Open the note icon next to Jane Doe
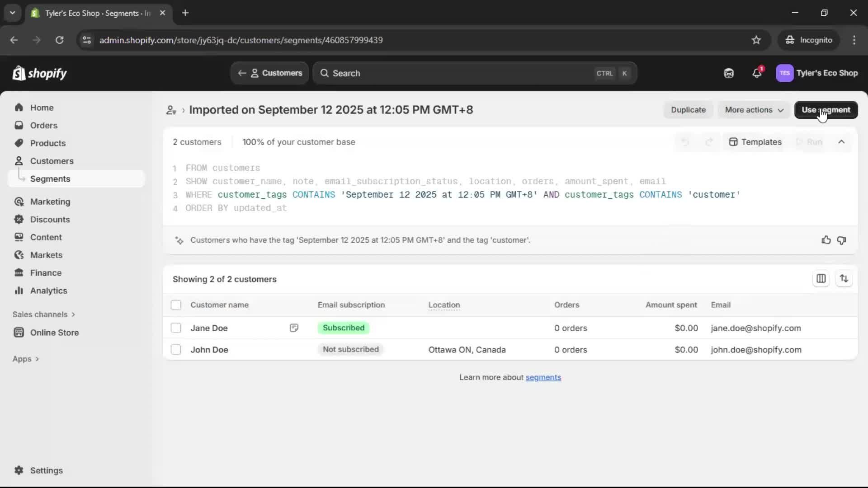Image resolution: width=868 pixels, height=488 pixels. [x=294, y=328]
